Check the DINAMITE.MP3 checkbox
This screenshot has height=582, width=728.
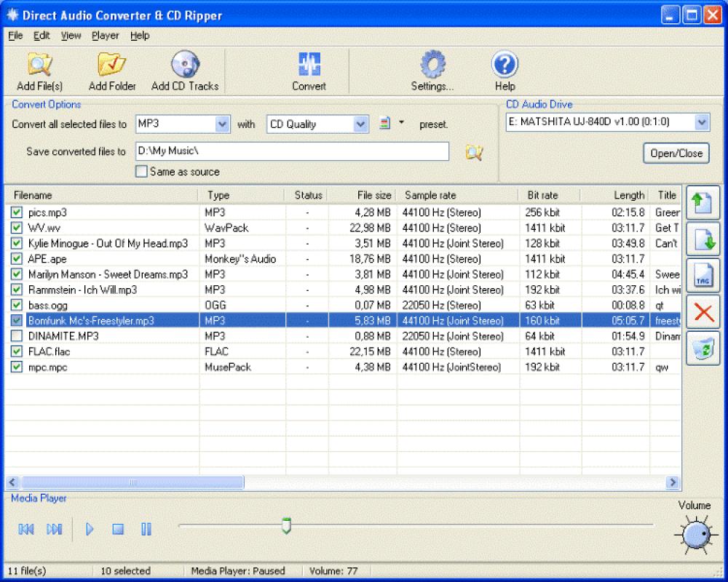tap(16, 335)
